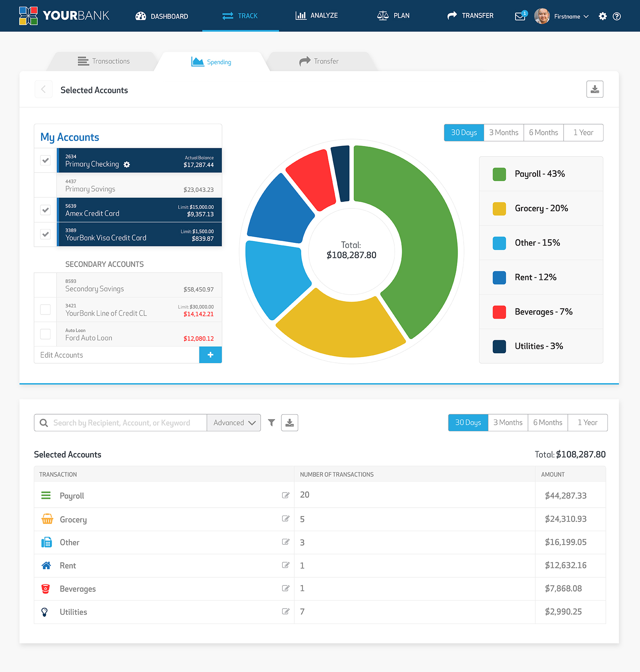Select 1 Year for the chart
The image size is (640, 672).
[x=583, y=133]
